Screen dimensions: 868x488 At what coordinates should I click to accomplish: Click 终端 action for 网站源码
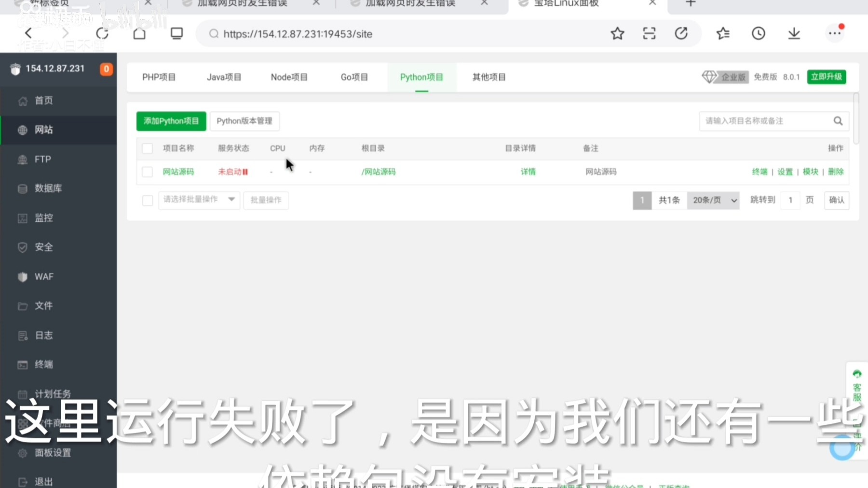pos(759,172)
